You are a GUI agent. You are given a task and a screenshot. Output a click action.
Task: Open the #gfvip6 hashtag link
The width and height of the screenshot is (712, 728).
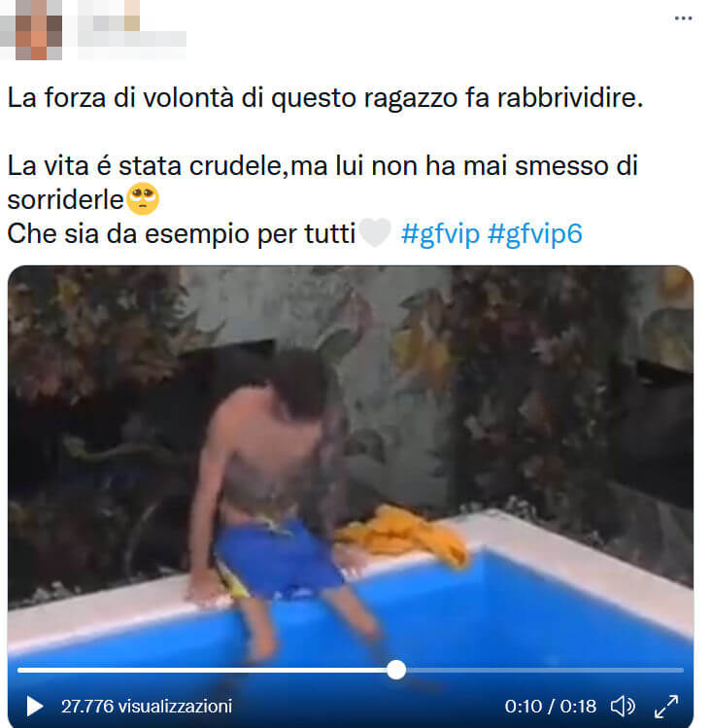[x=535, y=233]
